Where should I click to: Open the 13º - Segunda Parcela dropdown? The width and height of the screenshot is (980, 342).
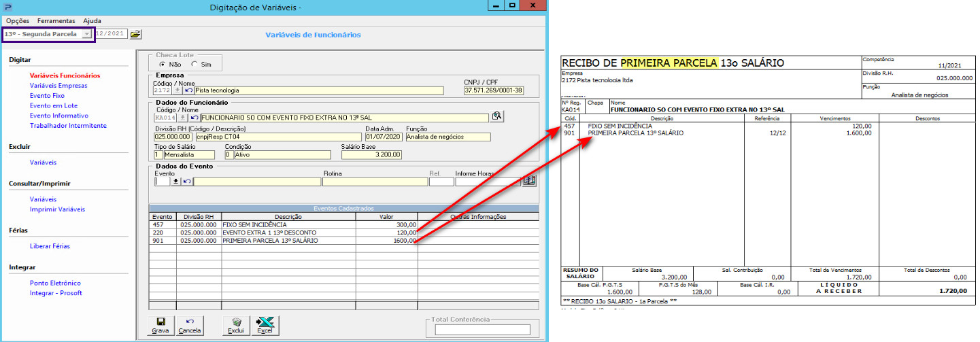pos(86,33)
